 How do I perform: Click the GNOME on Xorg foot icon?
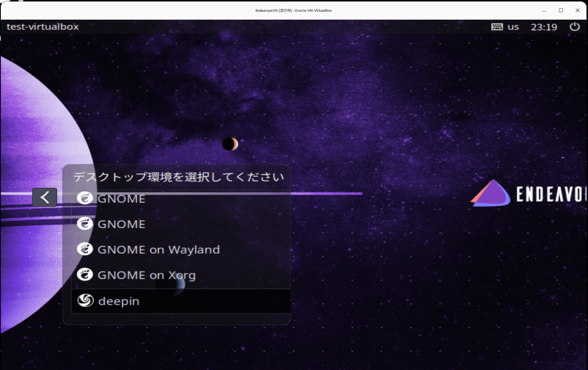[85, 274]
